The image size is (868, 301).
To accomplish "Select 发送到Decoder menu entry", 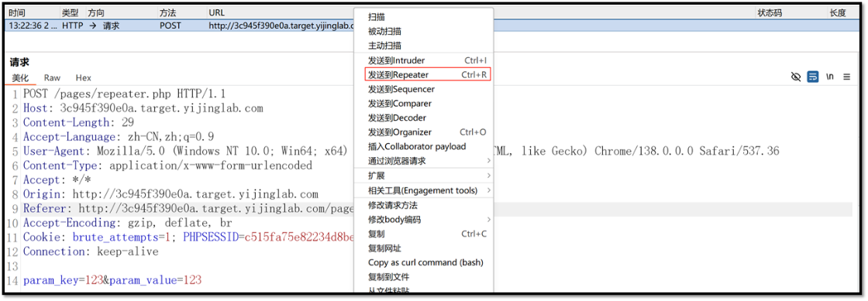I will 423,118.
